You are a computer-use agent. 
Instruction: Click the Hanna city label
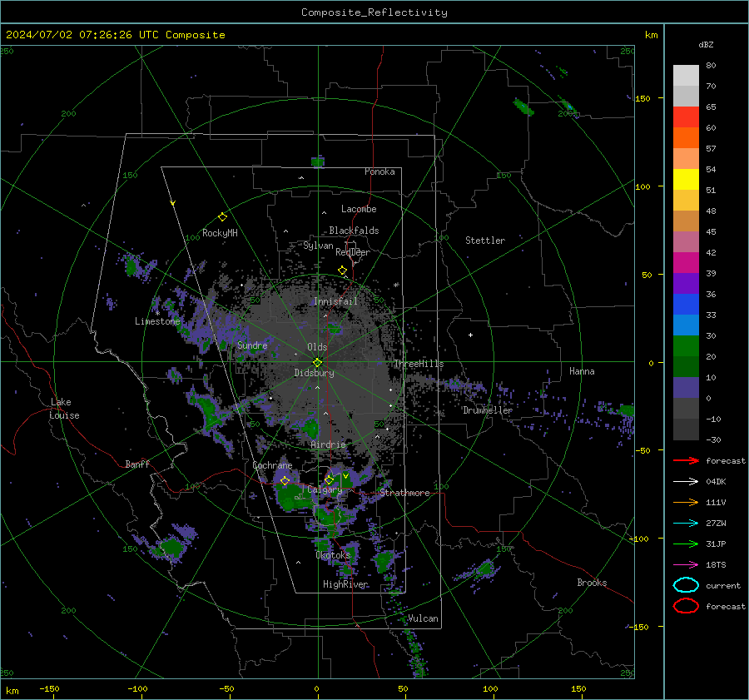582,371
